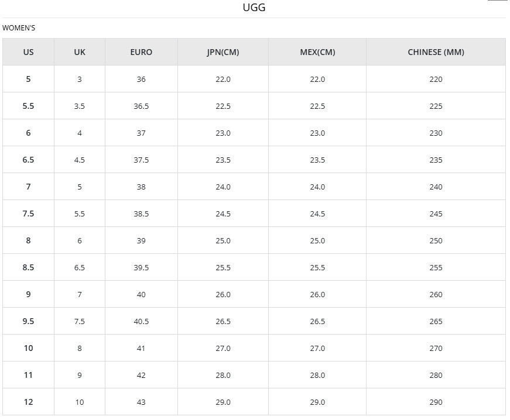The height and width of the screenshot is (420, 510).
Task: Click the MEX(CM) 28.0 cell
Action: tap(317, 375)
